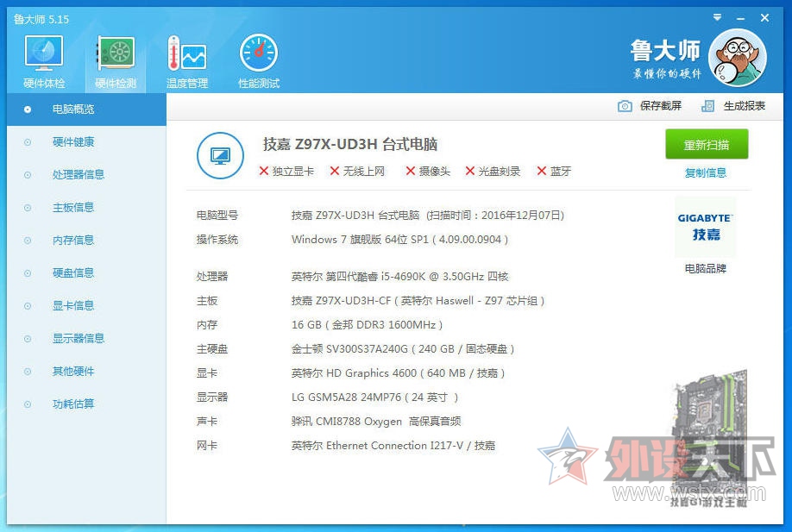Click the 复制信息 copy info link
Image resolution: width=792 pixels, height=532 pixels.
coord(706,172)
